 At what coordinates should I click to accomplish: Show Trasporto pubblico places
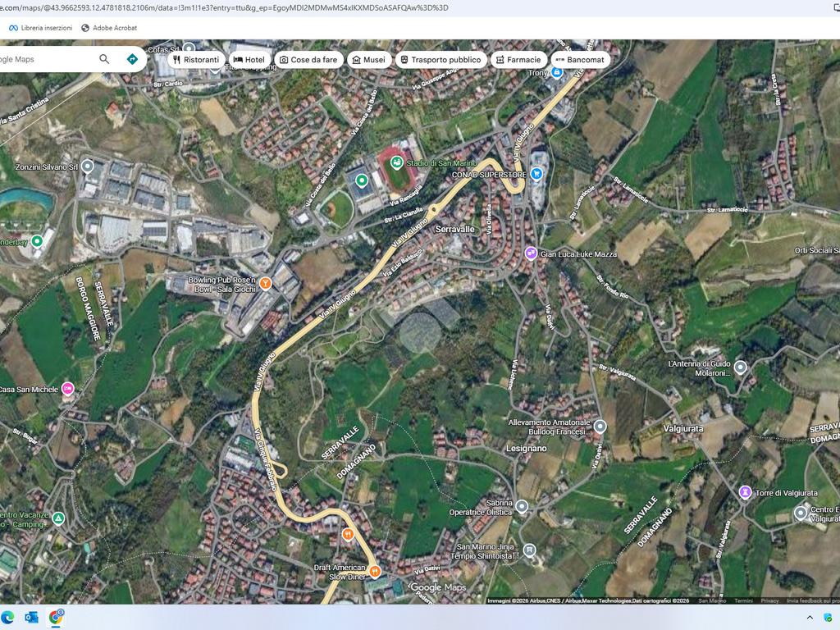click(439, 60)
